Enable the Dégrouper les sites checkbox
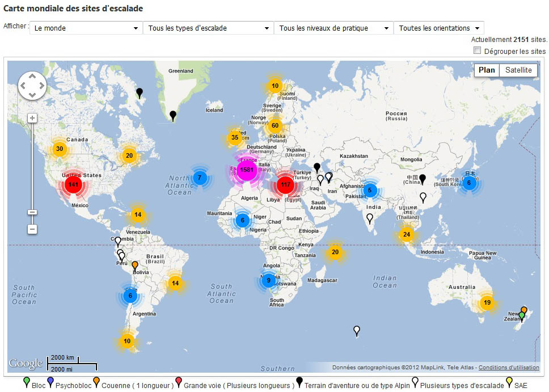The height and width of the screenshot is (392, 549). [477, 50]
